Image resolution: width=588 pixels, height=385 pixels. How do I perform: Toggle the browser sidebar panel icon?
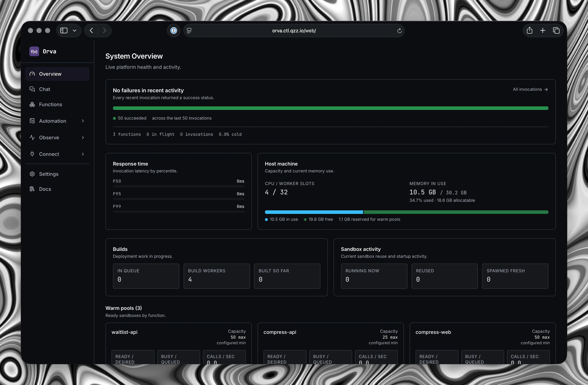point(64,31)
